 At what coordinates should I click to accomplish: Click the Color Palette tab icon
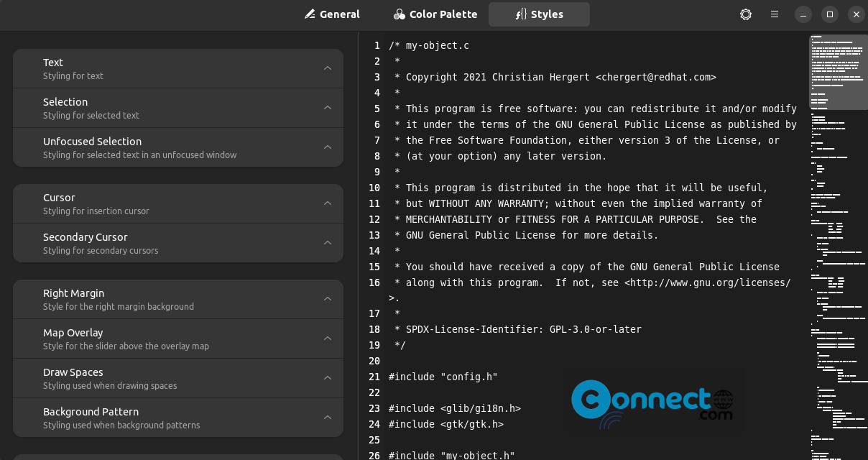click(x=400, y=14)
